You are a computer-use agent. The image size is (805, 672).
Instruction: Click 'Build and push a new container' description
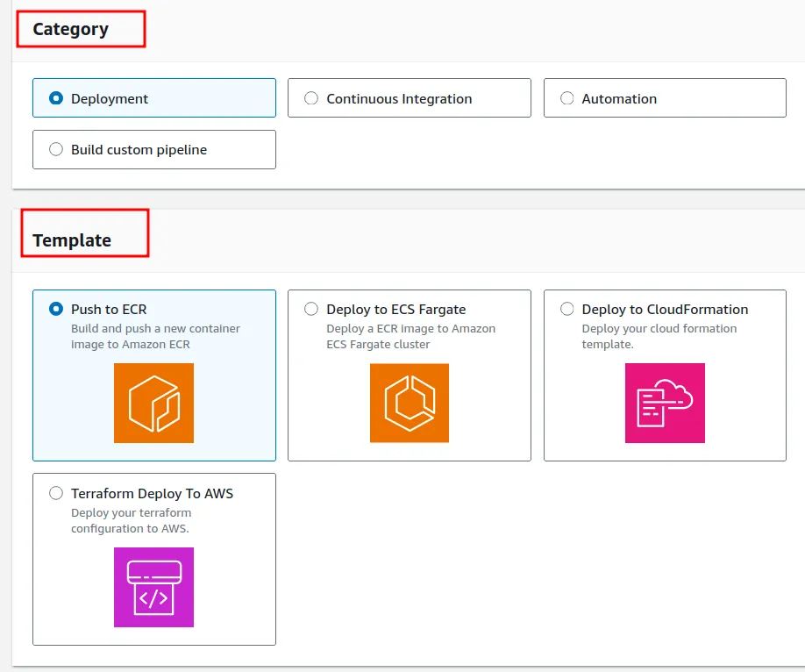(155, 336)
